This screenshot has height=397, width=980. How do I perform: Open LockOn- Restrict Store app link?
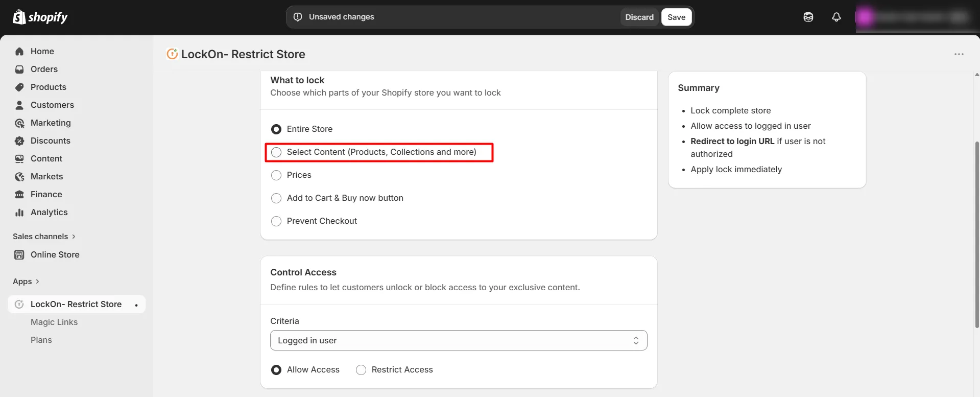76,304
